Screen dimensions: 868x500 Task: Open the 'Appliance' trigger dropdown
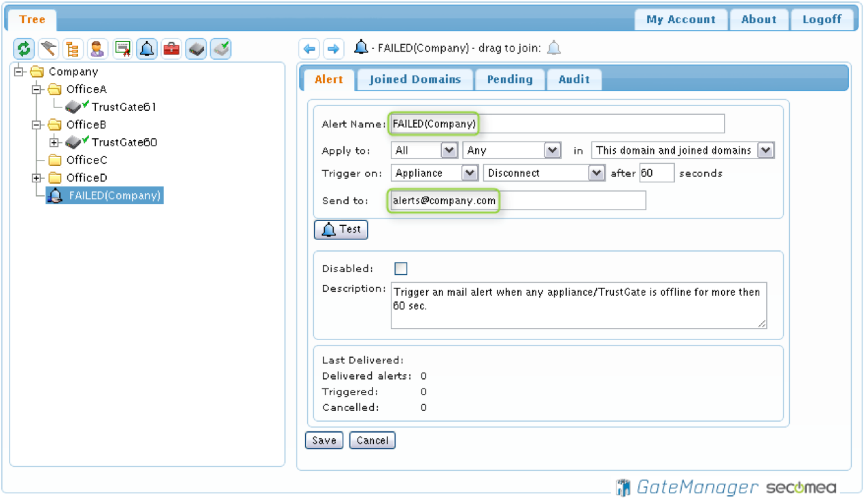pos(434,173)
